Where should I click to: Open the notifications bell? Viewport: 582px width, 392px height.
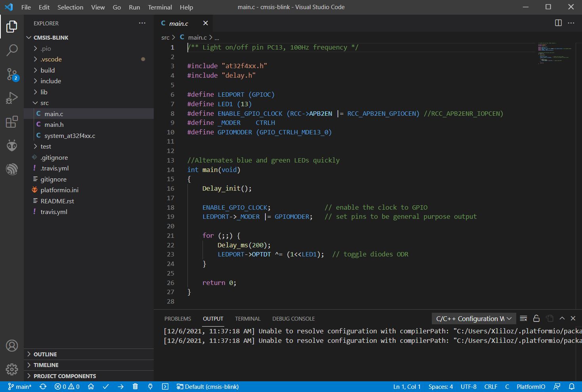click(571, 386)
